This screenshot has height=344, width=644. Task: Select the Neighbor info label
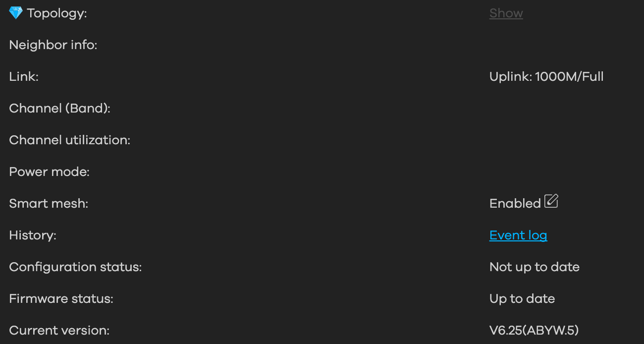coord(53,45)
